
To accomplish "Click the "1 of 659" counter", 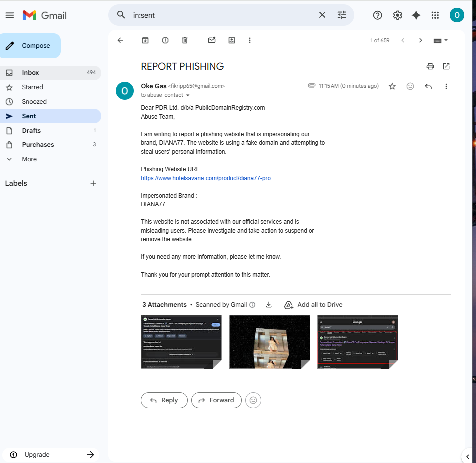I will click(380, 40).
